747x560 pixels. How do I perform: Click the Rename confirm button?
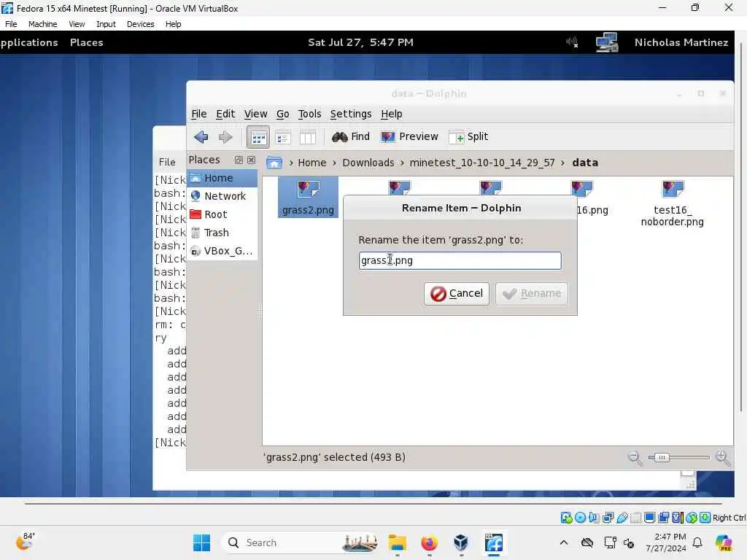coord(531,293)
